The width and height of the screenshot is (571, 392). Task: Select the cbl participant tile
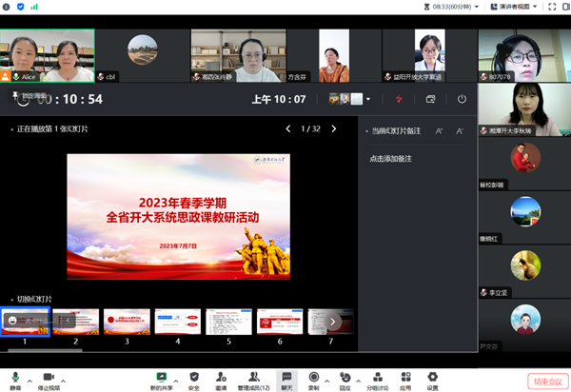coord(143,56)
